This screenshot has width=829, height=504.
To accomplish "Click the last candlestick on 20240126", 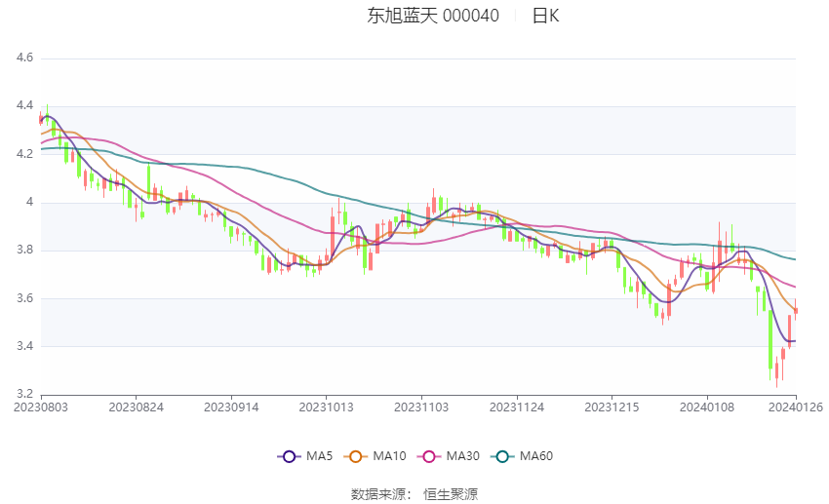I will pos(796,311).
